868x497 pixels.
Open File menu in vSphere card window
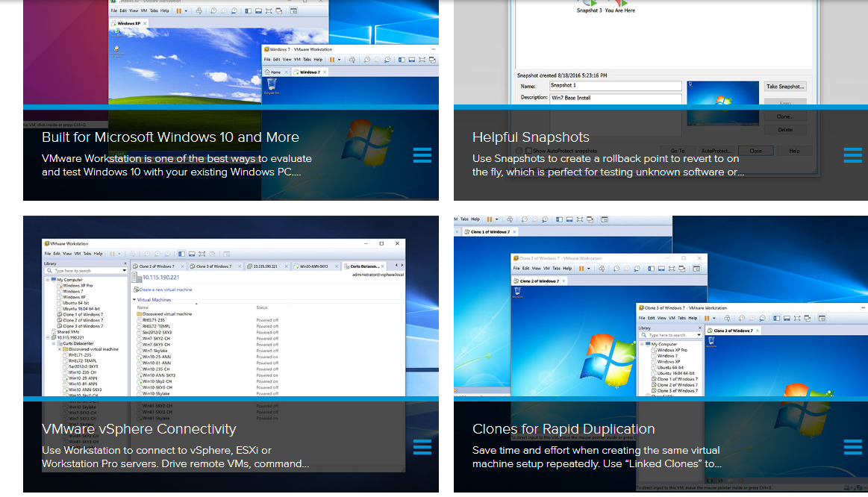[48, 254]
